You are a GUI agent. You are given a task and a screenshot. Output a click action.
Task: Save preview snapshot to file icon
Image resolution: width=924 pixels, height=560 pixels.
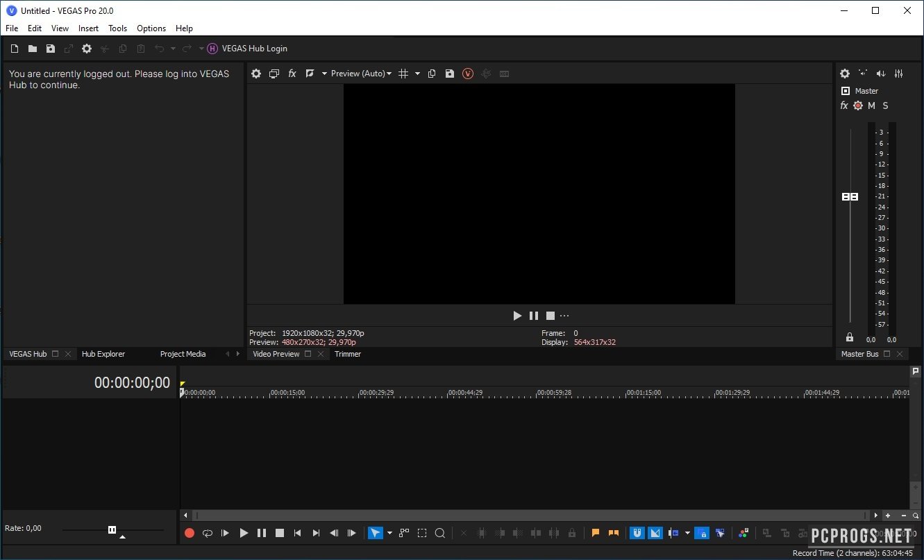pos(450,74)
